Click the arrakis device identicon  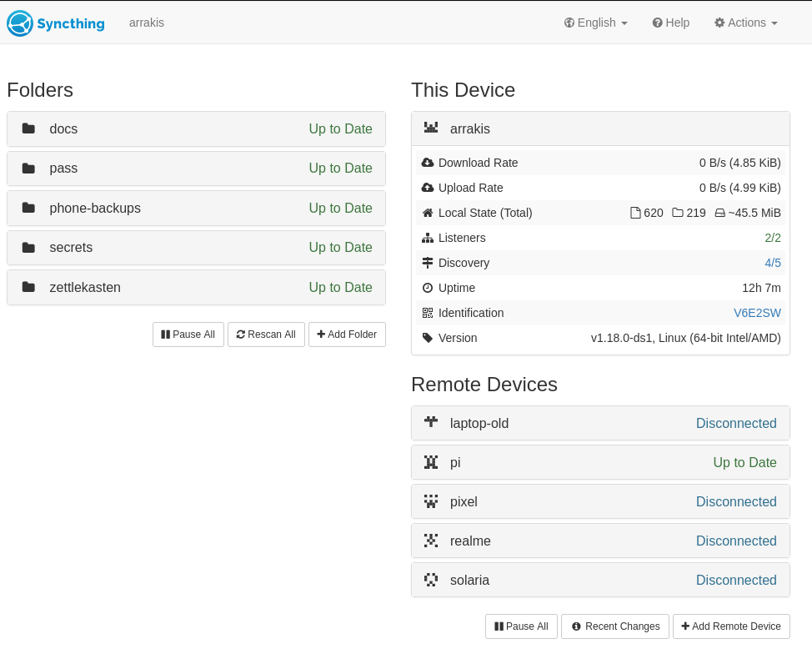point(431,128)
